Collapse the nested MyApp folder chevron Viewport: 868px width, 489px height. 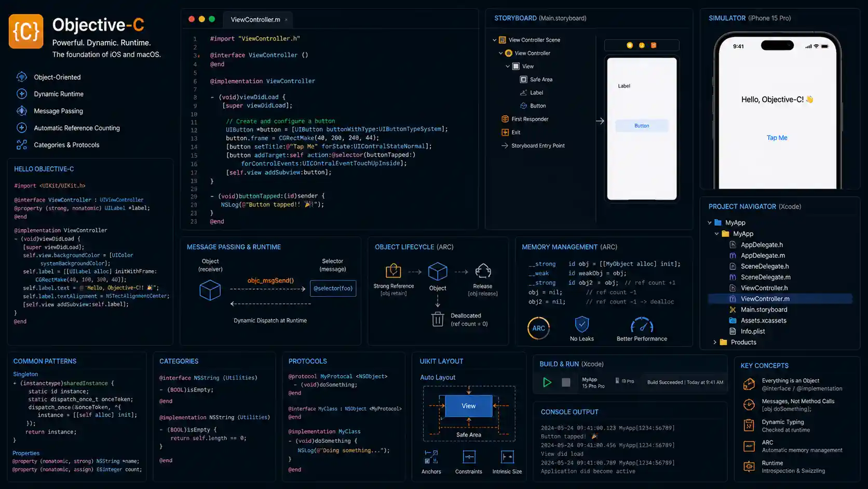pyautogui.click(x=717, y=234)
